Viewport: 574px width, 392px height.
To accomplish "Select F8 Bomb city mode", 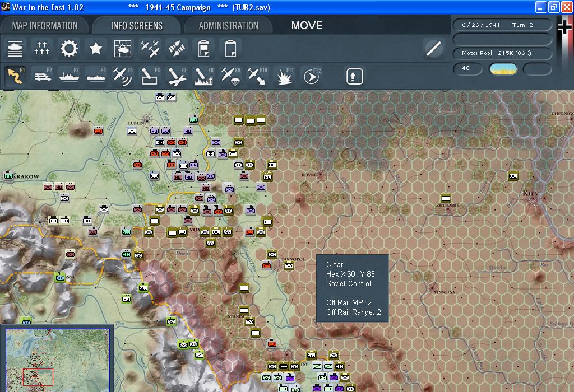I will pyautogui.click(x=203, y=76).
